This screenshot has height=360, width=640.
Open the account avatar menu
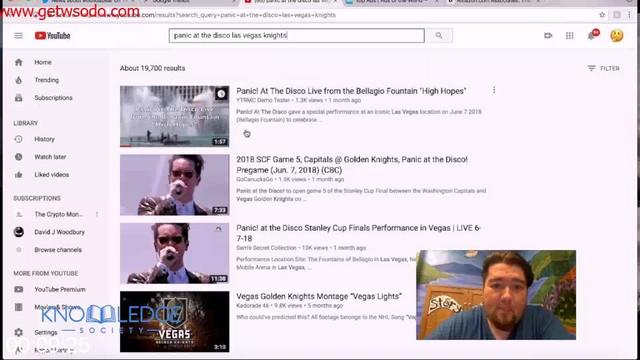617,36
